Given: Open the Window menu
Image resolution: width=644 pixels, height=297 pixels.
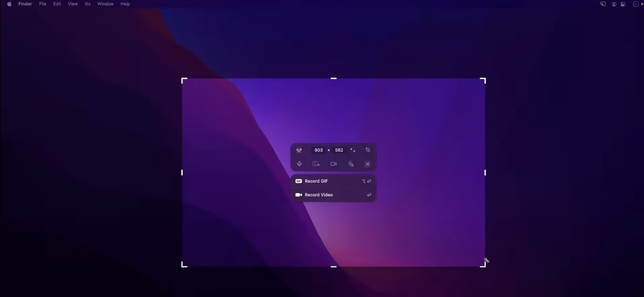Looking at the screenshot, I should (x=105, y=4).
